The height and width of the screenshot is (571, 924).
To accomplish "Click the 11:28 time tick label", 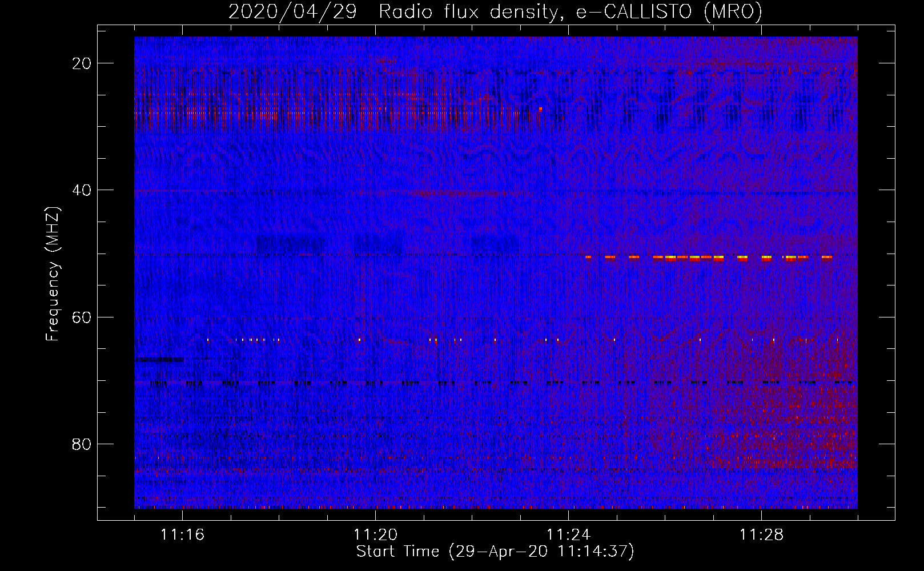I will pyautogui.click(x=761, y=535).
